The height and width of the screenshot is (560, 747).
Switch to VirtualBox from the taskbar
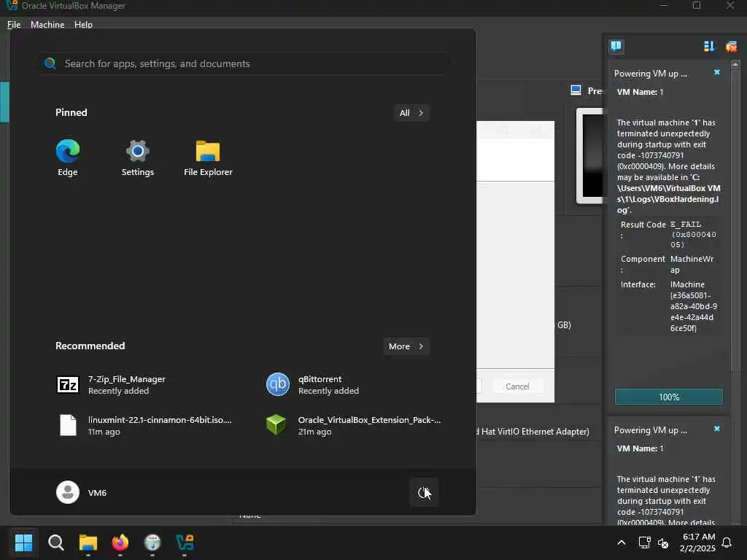pos(185,542)
